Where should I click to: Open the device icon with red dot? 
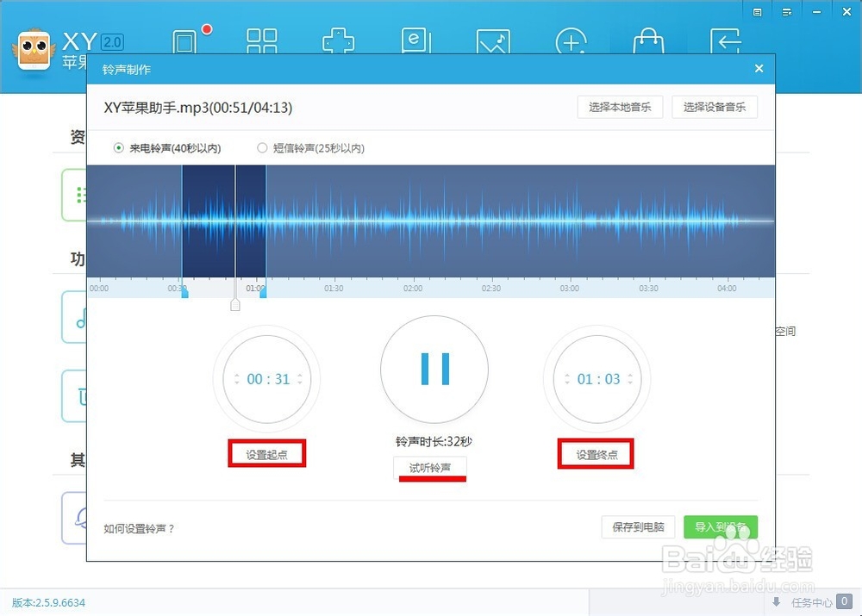coord(185,41)
